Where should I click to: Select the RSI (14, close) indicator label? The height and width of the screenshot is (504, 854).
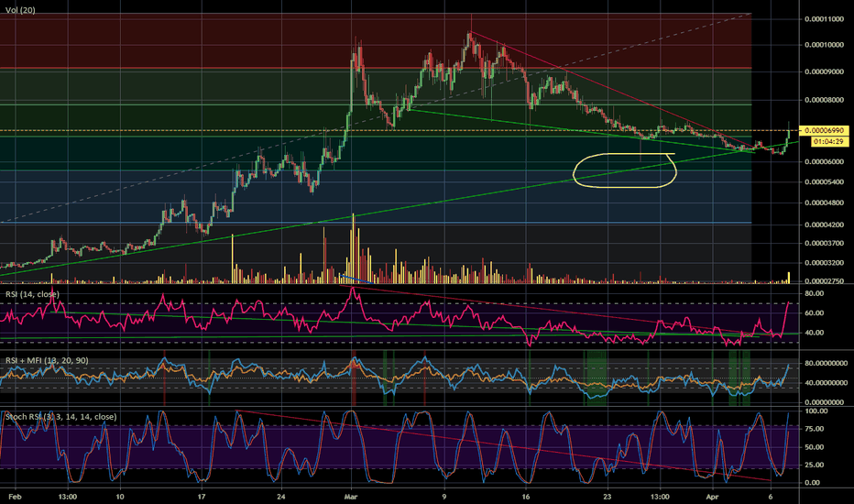[x=33, y=294]
